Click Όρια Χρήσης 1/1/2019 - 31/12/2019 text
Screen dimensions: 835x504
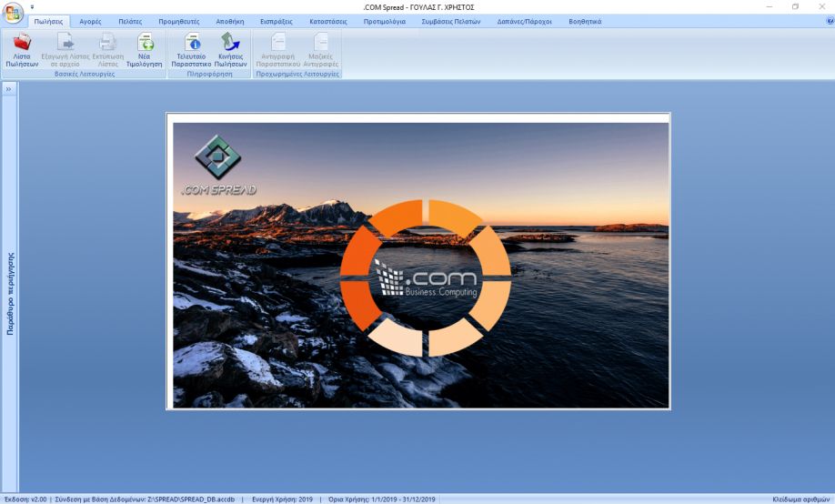point(382,499)
